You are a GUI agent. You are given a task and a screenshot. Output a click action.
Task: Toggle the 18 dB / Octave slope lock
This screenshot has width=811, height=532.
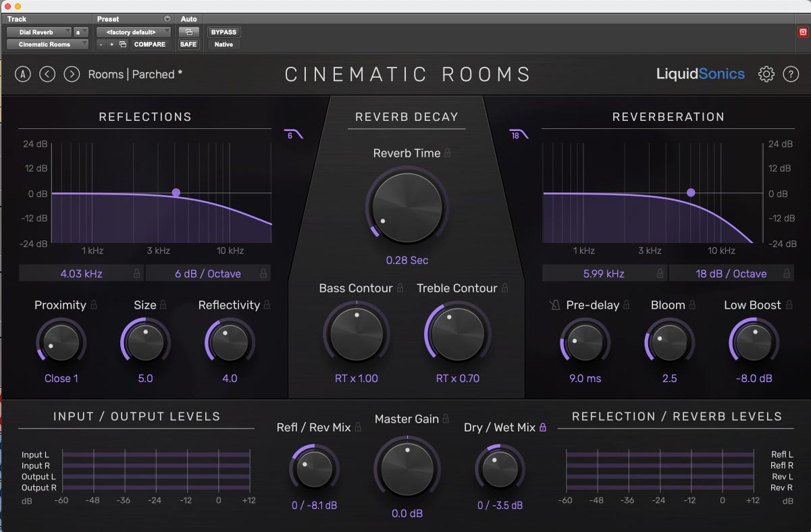click(787, 274)
